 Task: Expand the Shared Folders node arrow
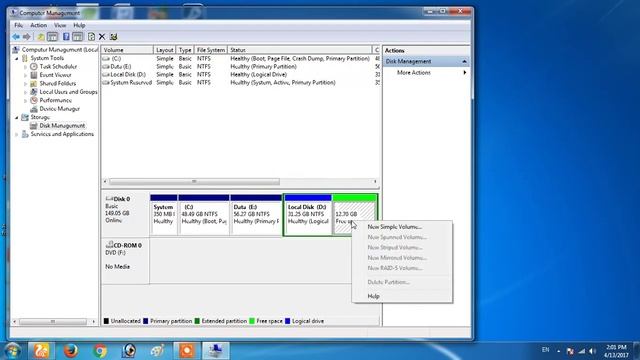26,83
